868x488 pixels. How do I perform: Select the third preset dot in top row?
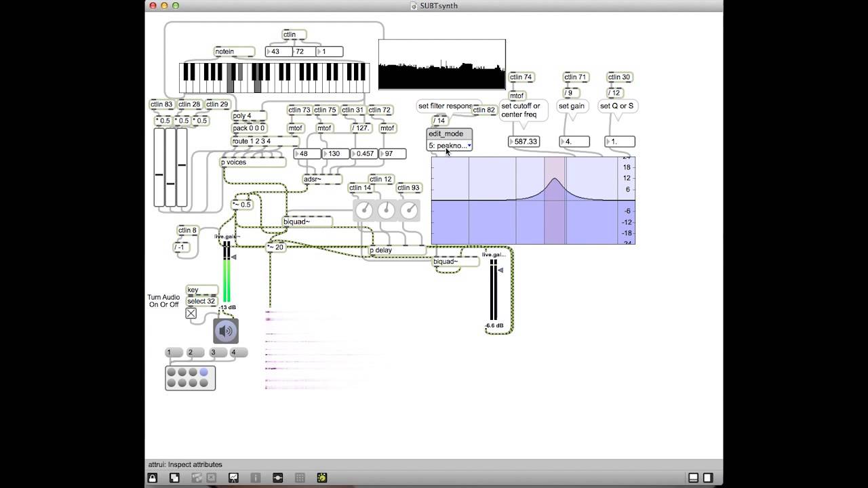[193, 372]
